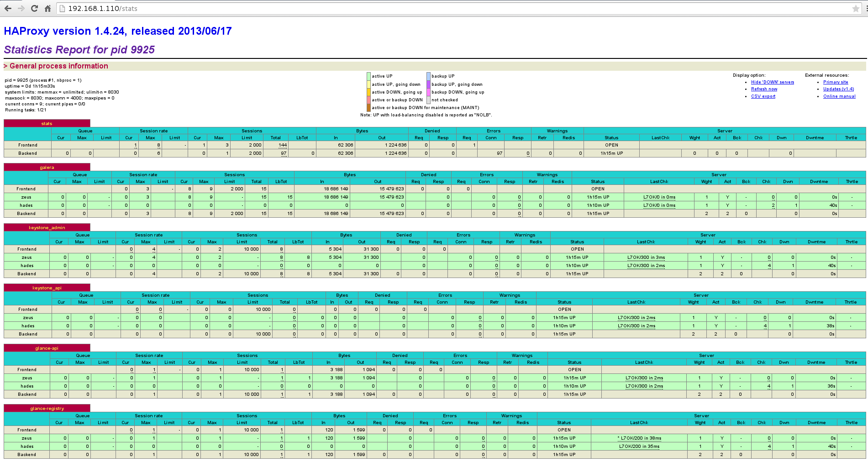Click 31 300 bytes out in keystone_admin Backend
The height and width of the screenshot is (462, 868).
click(371, 274)
